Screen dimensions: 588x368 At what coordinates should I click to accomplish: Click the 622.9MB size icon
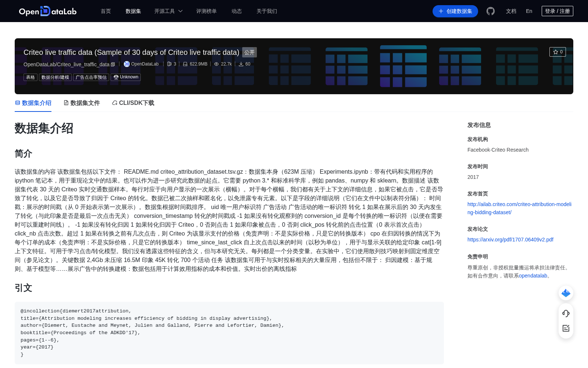[185, 64]
